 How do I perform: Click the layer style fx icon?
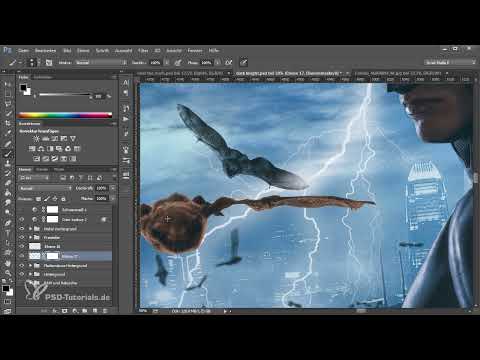[x=55, y=311]
